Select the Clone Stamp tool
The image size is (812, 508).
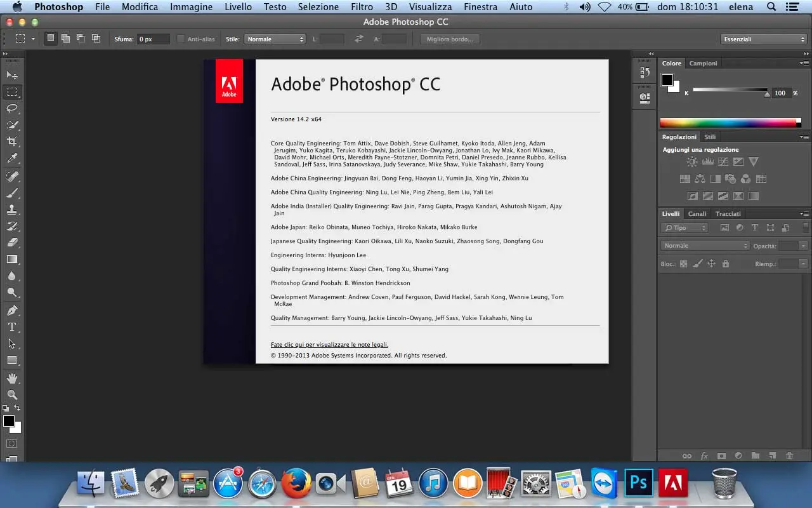pos(12,209)
